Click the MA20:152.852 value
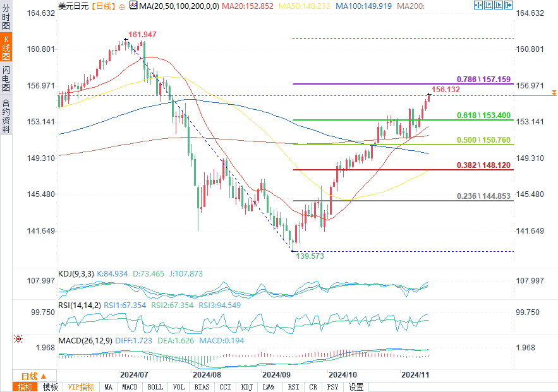This screenshot has height=392, width=558. point(248,6)
